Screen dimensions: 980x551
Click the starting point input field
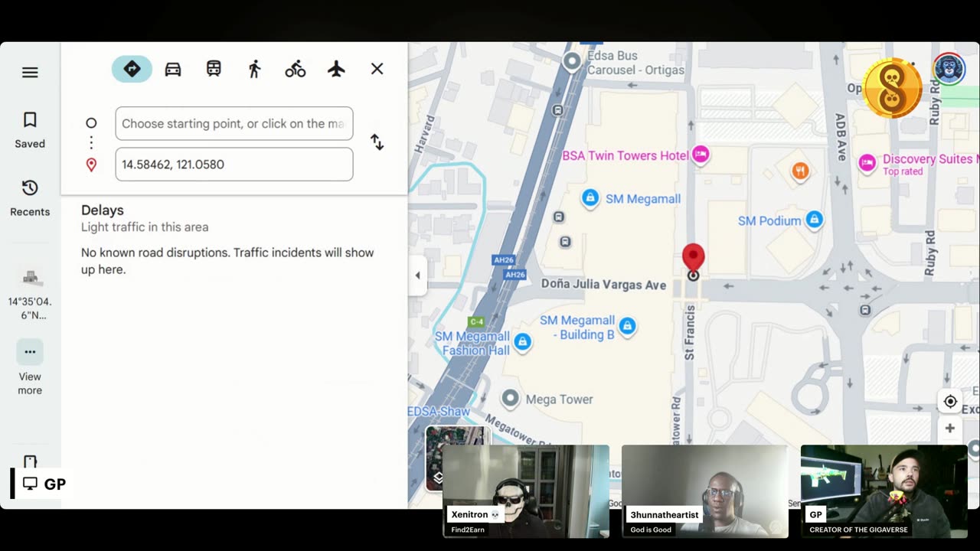234,123
